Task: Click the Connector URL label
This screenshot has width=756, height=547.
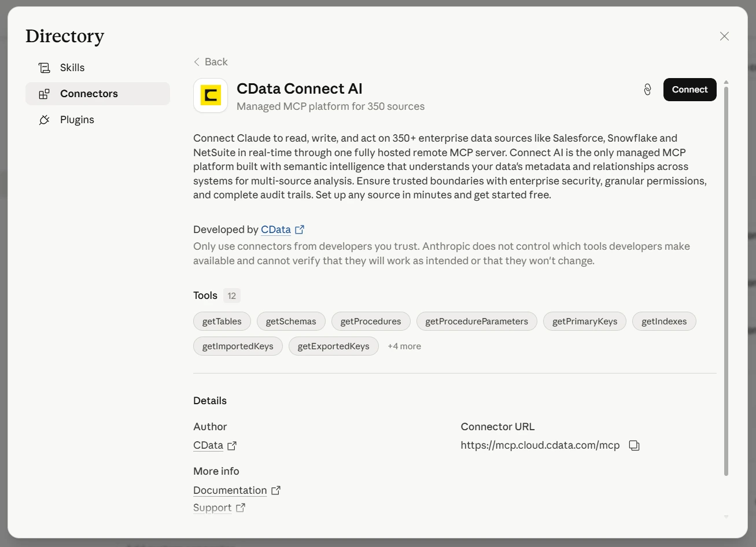Action: click(x=497, y=427)
